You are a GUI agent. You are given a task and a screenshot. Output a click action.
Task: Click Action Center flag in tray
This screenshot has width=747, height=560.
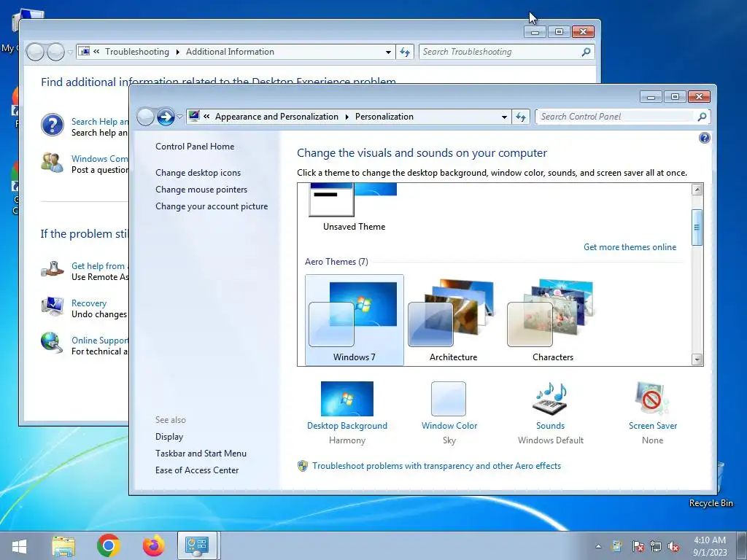(638, 546)
